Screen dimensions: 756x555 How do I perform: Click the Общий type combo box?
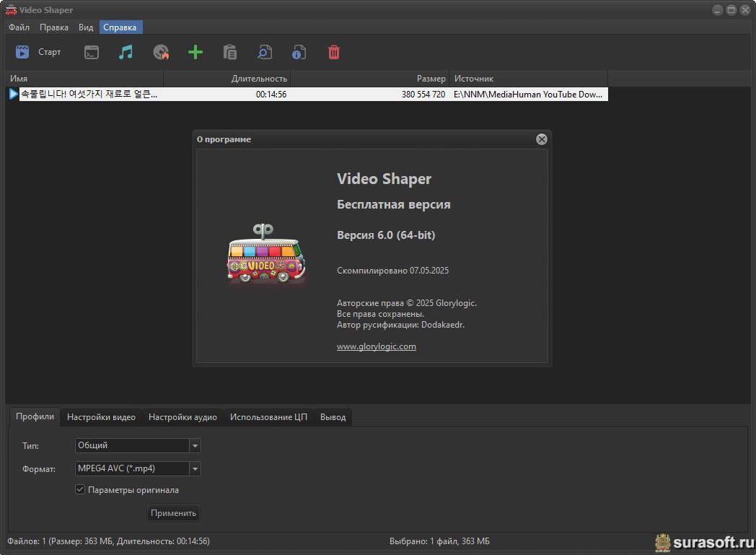point(138,445)
